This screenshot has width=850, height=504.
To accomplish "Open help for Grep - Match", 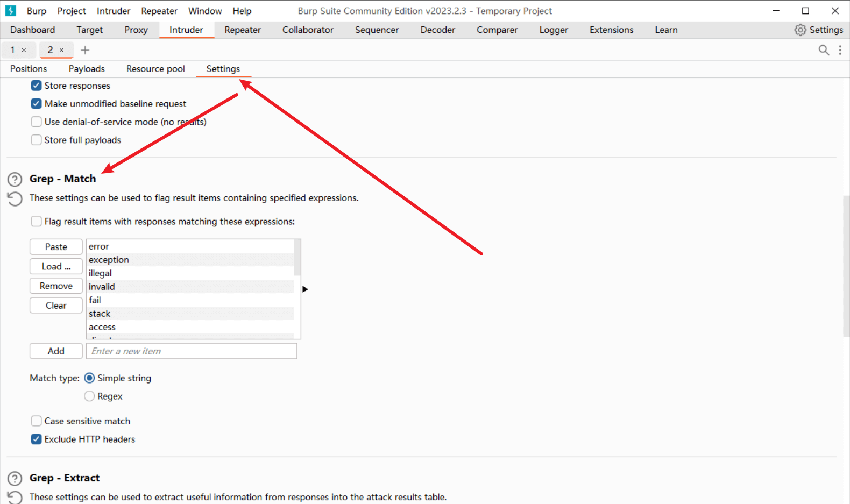I will tap(15, 179).
